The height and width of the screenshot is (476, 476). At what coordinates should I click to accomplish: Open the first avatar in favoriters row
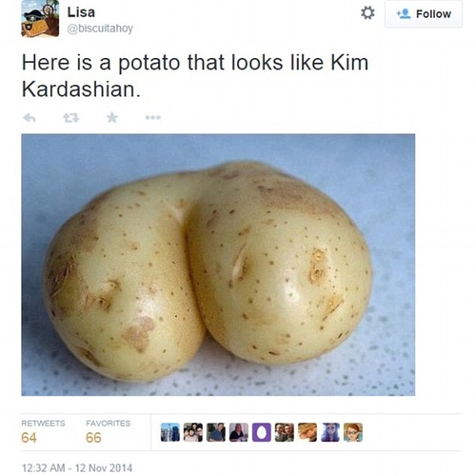(x=170, y=432)
